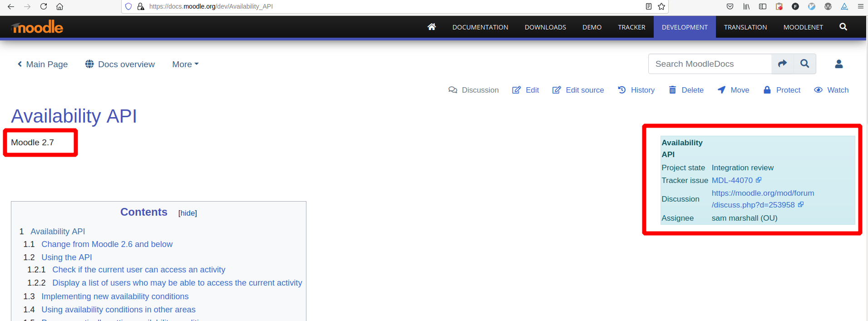Click the Moodle 2.7 version text
The height and width of the screenshot is (321, 868).
[x=32, y=143]
